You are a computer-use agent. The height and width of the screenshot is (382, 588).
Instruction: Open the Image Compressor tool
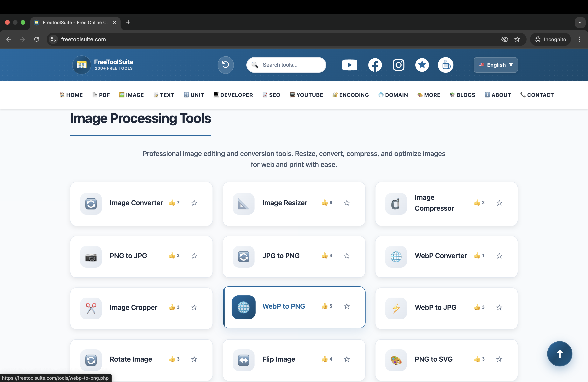point(434,203)
